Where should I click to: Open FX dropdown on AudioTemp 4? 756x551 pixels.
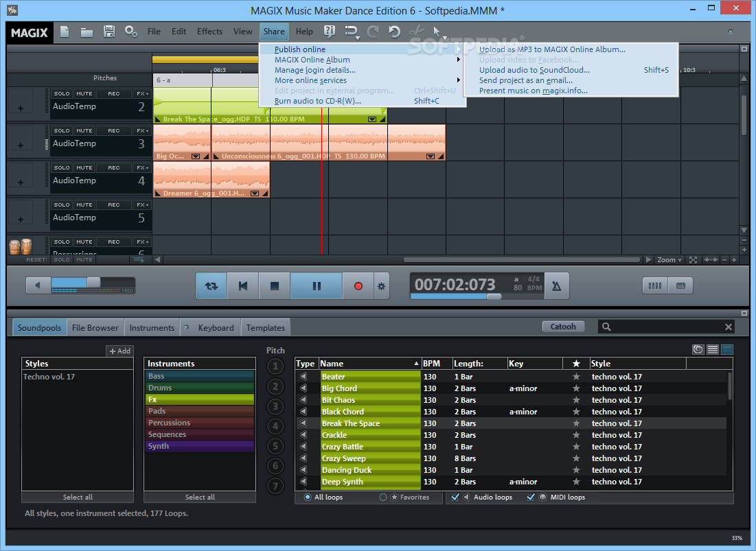[x=142, y=167]
